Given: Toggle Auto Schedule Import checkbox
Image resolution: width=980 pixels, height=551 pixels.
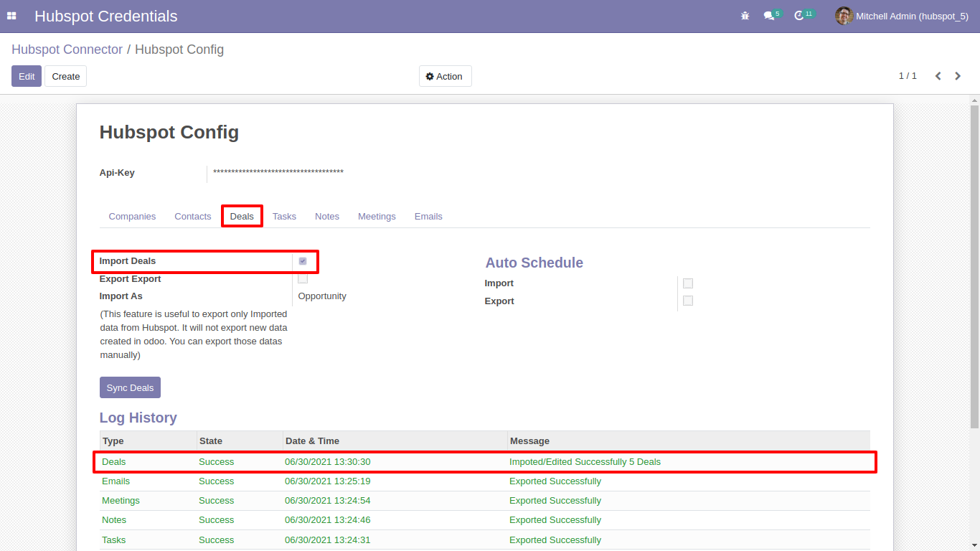Looking at the screenshot, I should tap(688, 283).
